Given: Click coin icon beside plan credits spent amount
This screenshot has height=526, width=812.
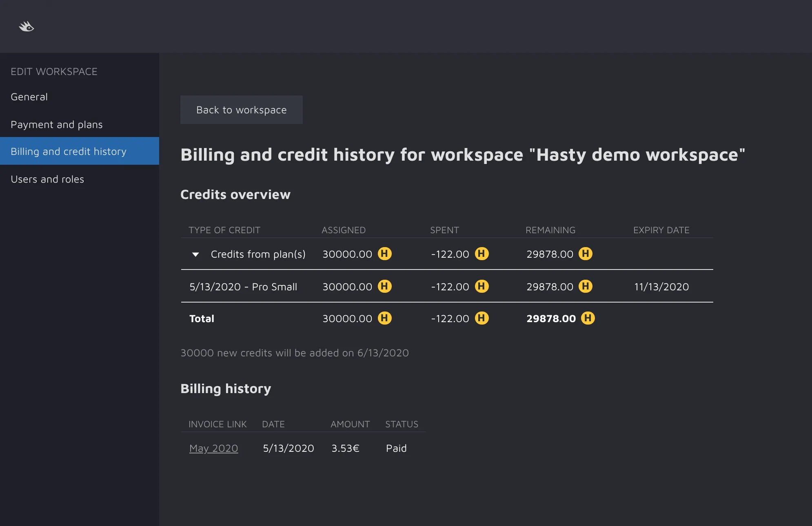Looking at the screenshot, I should point(481,254).
